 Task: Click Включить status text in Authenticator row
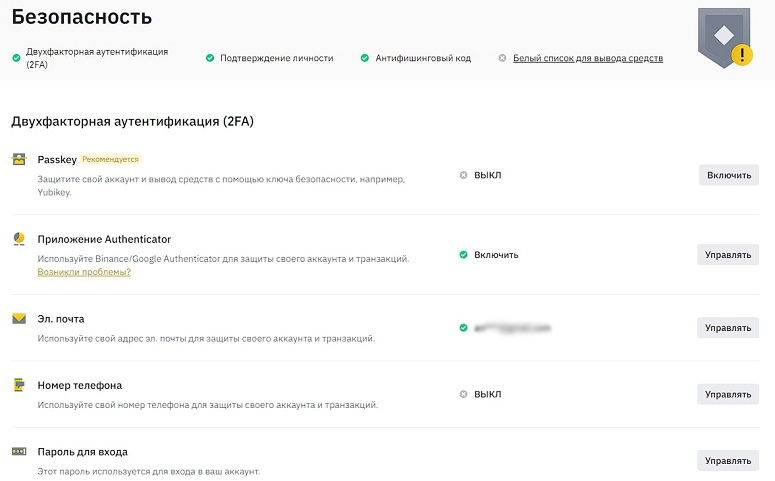tap(496, 255)
